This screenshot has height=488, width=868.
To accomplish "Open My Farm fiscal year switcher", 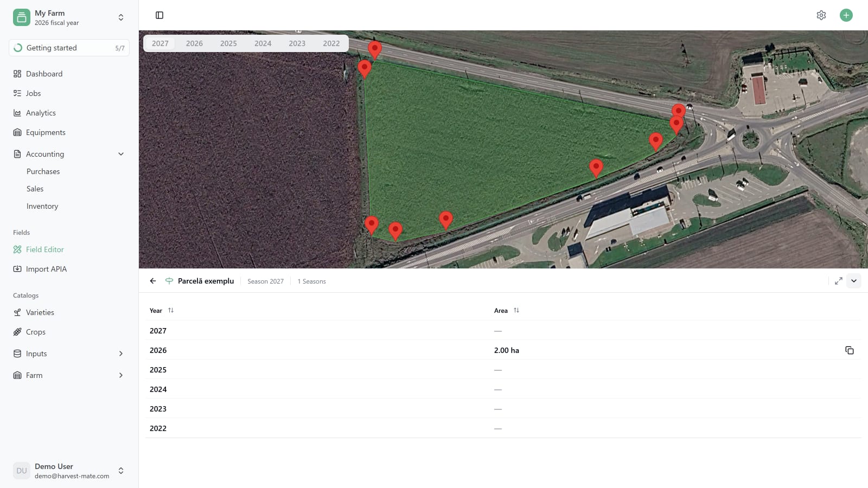I will [x=69, y=17].
